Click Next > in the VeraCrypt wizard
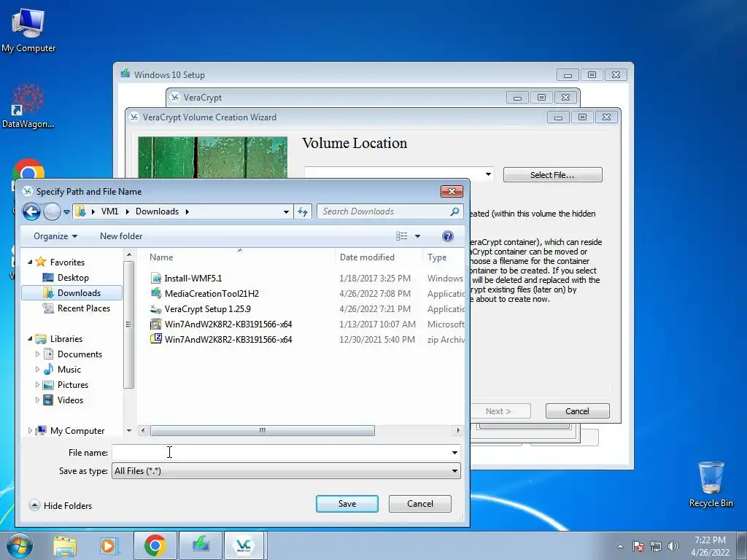The height and width of the screenshot is (560, 747). (499, 411)
